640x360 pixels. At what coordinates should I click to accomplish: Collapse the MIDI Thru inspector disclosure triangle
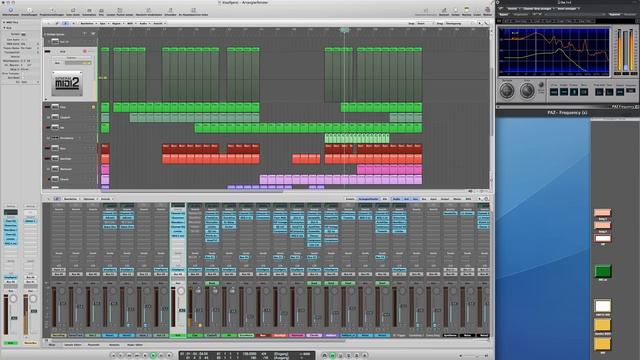[4, 22]
